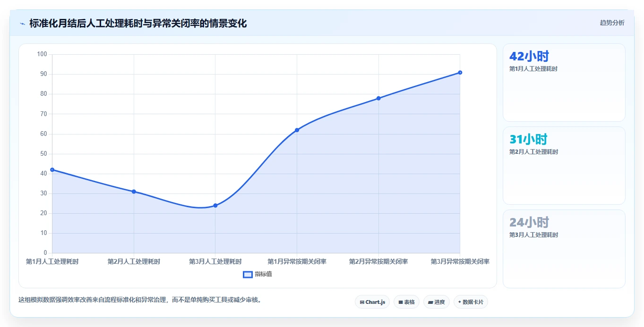Click the 42小时 card value
644x327 pixels.
(x=529, y=57)
